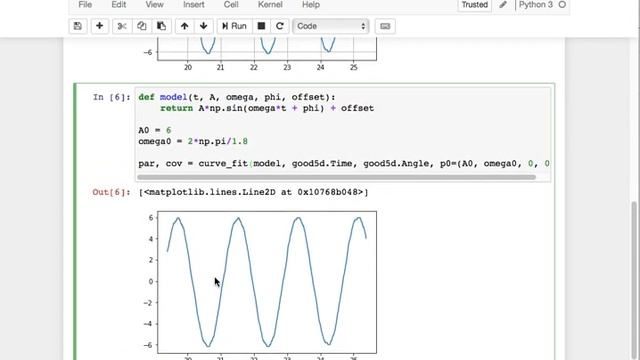Image resolution: width=640 pixels, height=360 pixels.
Task: Open the View menu
Action: coord(154,5)
